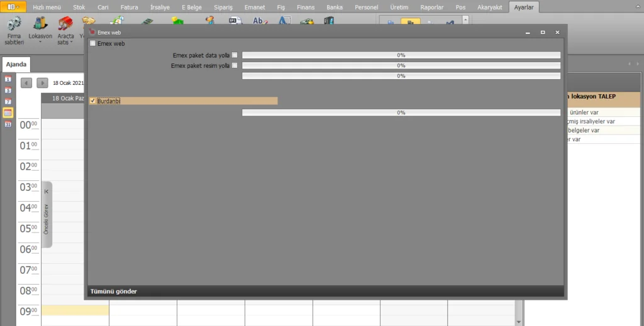The height and width of the screenshot is (326, 644).
Task: Expand the Araçta satış dropdown arrow
Action: click(71, 42)
